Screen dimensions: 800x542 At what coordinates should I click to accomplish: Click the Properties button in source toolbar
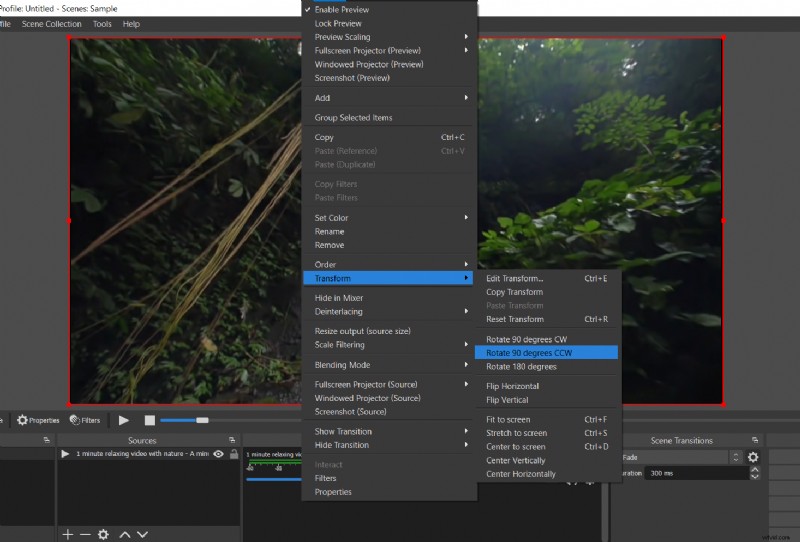38,420
